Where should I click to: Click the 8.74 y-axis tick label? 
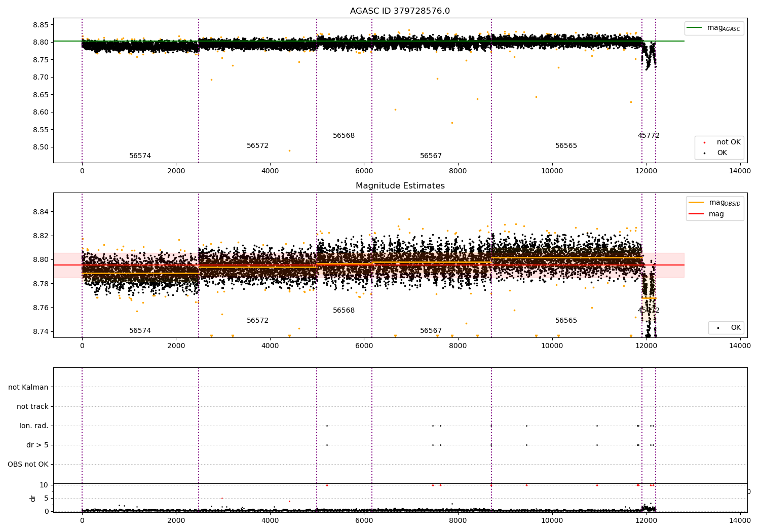pyautogui.click(x=41, y=332)
